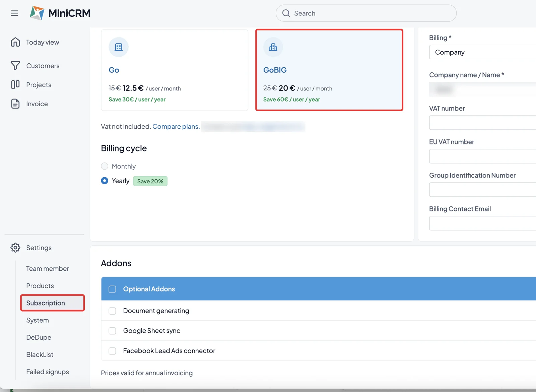
Task: Click the Vat not included text
Action: [x=126, y=126]
